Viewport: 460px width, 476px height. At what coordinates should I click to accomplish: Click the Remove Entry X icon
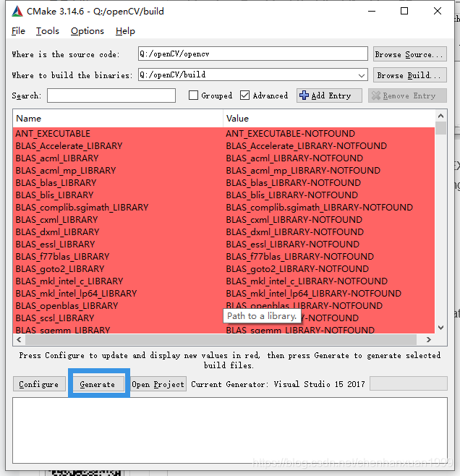(375, 95)
